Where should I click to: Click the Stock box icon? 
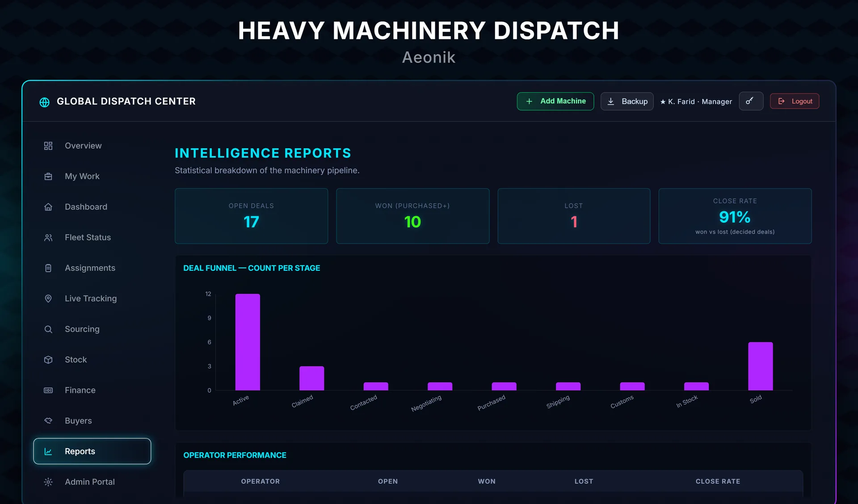tap(48, 360)
